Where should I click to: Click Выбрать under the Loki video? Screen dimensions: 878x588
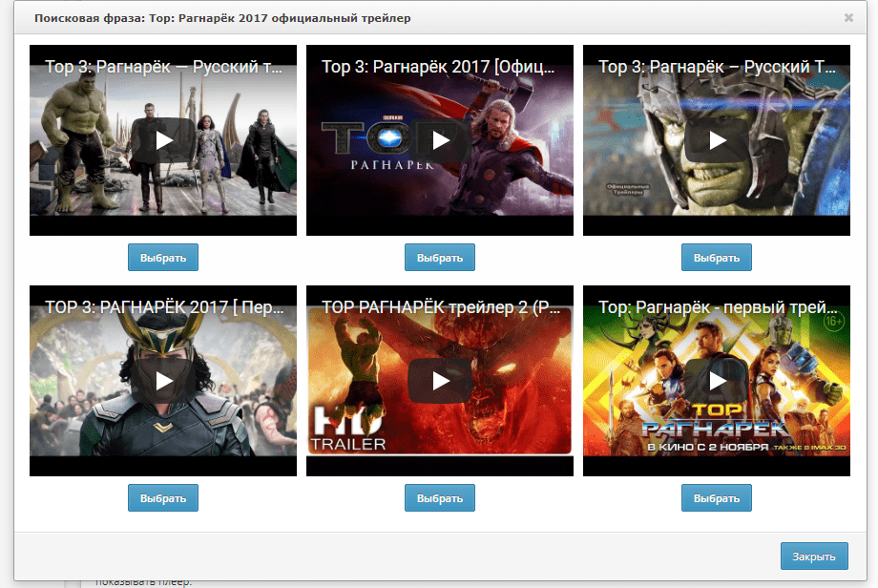coord(163,498)
